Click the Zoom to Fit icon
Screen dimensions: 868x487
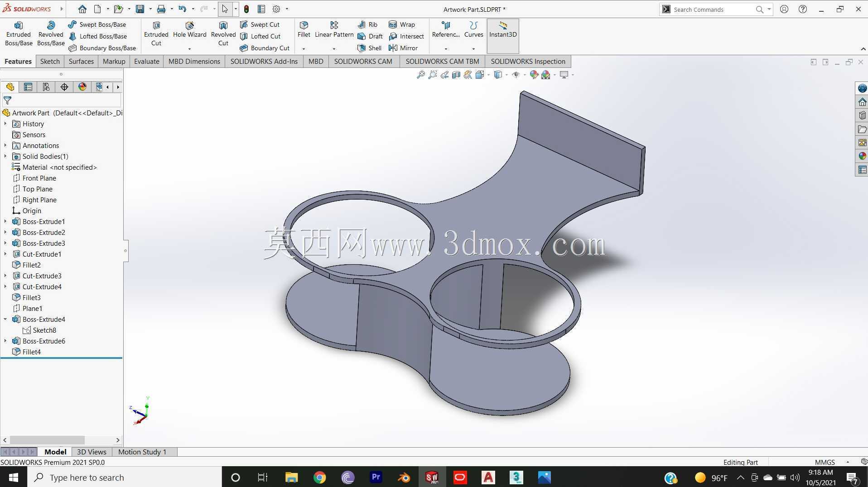point(421,75)
